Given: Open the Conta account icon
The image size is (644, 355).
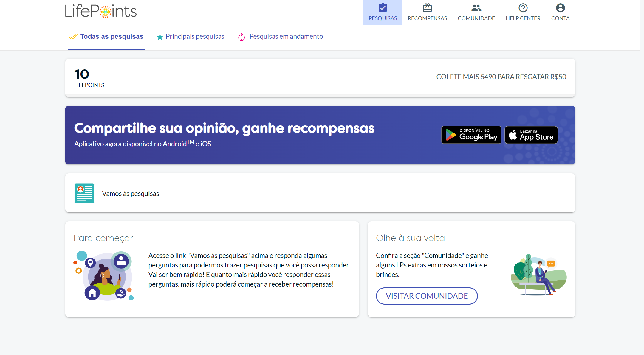Looking at the screenshot, I should pos(560,7).
